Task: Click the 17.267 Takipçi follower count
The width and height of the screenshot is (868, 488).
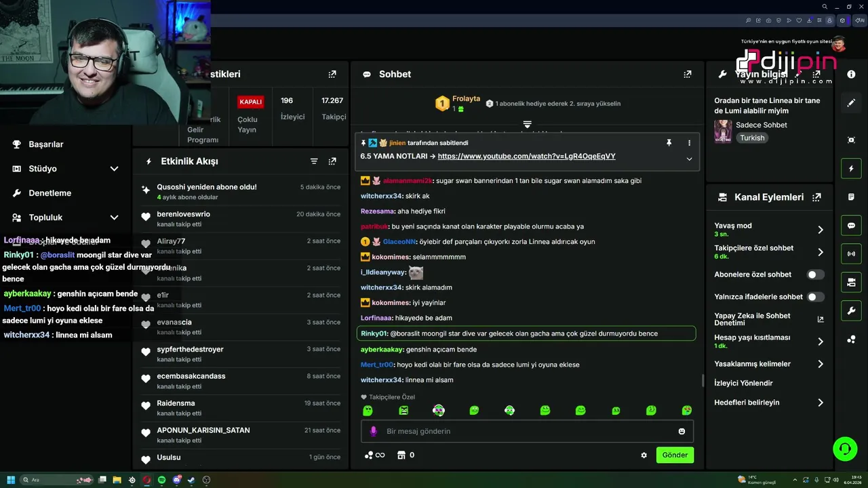Action: tap(333, 108)
